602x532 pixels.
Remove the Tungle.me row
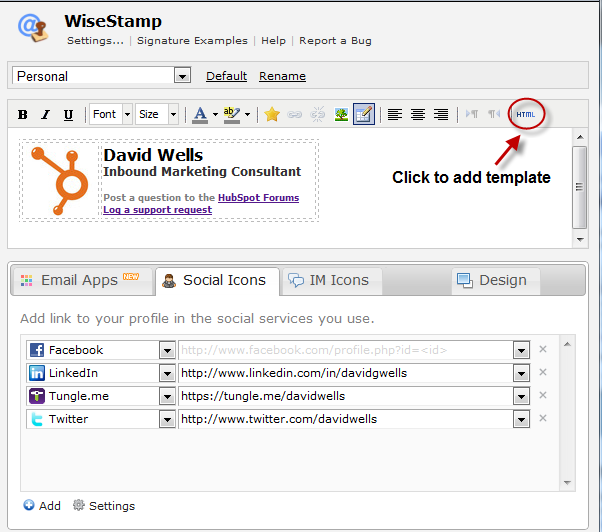tap(542, 395)
